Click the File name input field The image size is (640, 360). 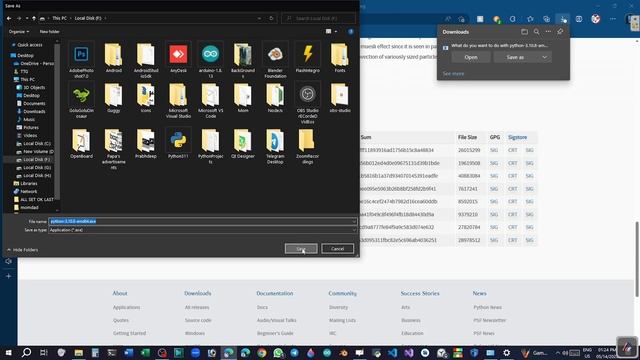[202, 221]
